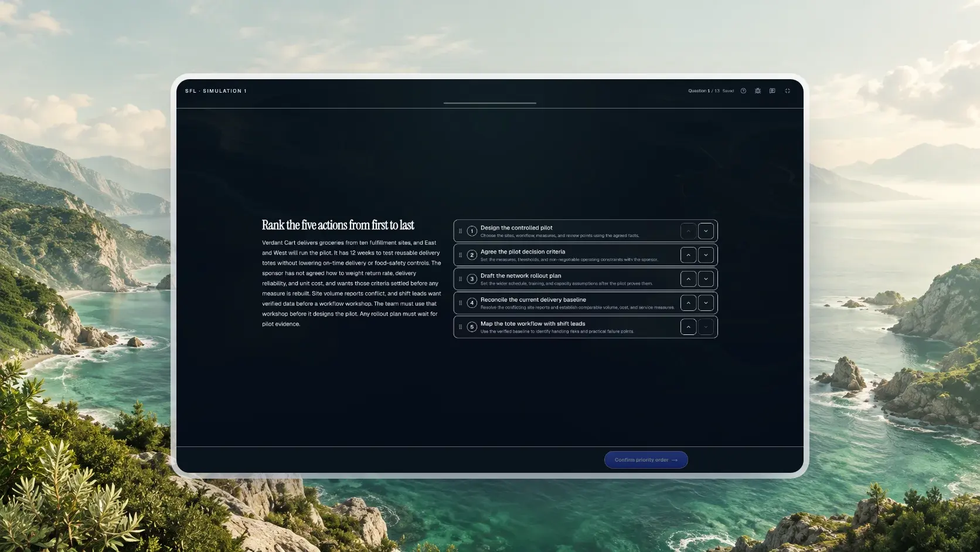Move Map the tote workflow up
Image resolution: width=980 pixels, height=552 pixels.
[688, 327]
